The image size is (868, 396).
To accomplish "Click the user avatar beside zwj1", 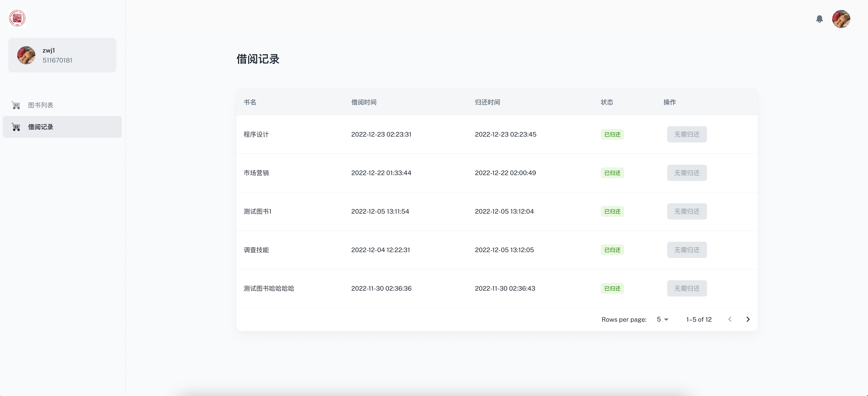I will click(x=26, y=55).
